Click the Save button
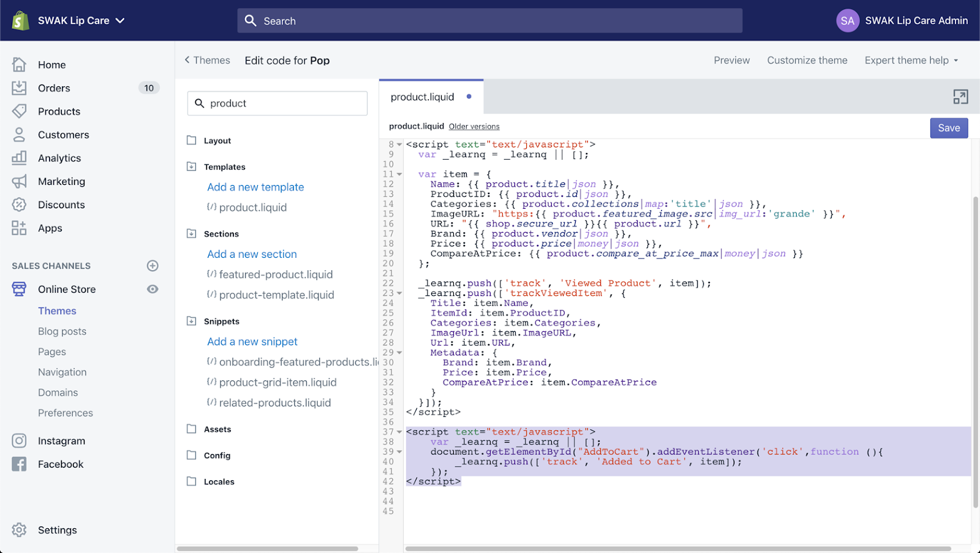 [x=949, y=128]
